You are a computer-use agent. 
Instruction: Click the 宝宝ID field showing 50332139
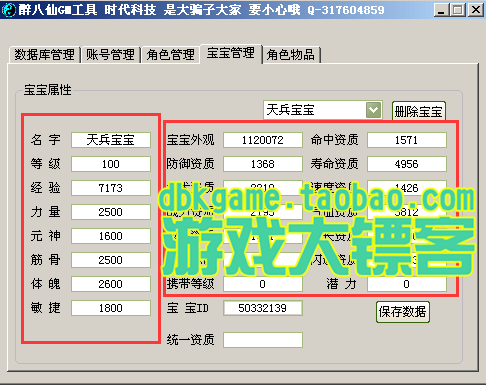pyautogui.click(x=263, y=308)
